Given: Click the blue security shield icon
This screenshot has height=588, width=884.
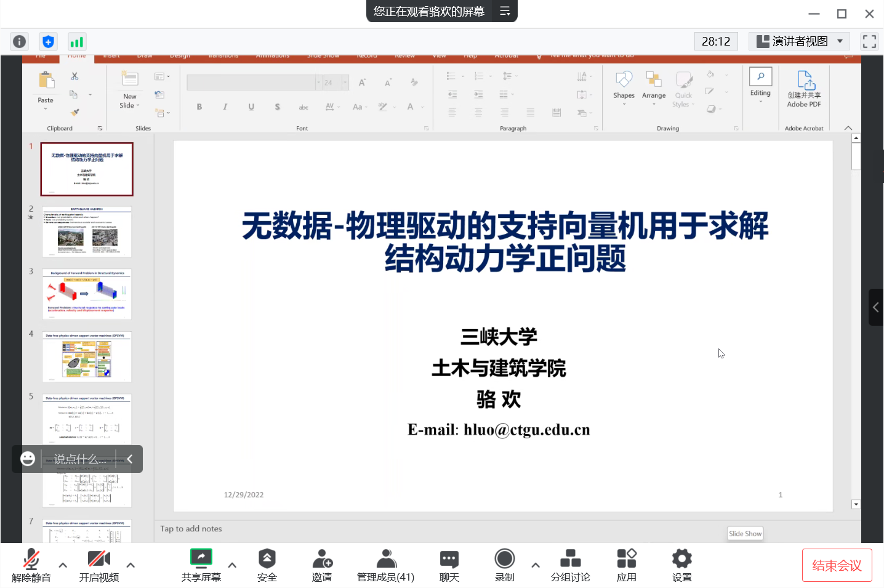Looking at the screenshot, I should (x=48, y=41).
